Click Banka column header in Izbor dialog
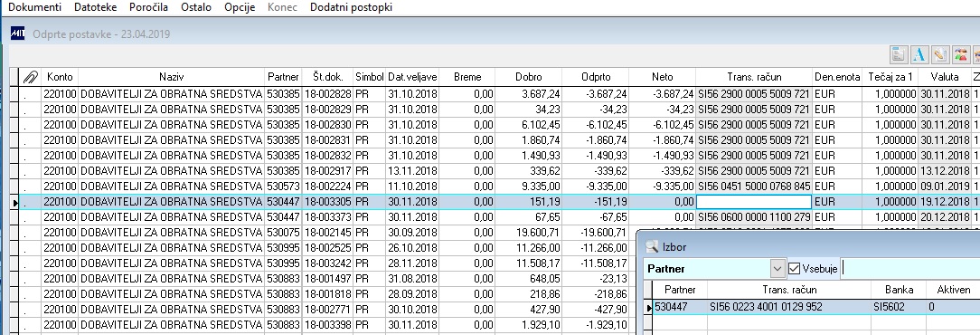 click(899, 290)
